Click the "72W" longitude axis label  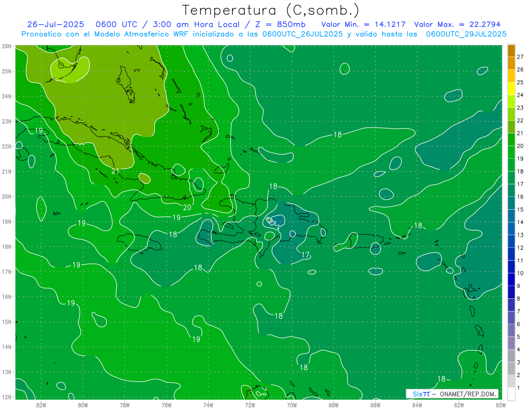tap(250, 405)
